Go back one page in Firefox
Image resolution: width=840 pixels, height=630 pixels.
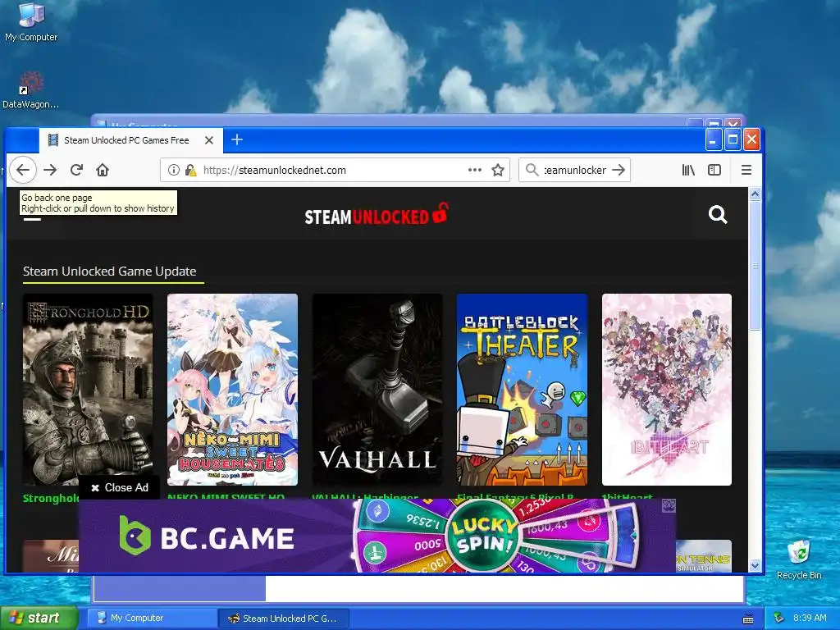coord(22,170)
